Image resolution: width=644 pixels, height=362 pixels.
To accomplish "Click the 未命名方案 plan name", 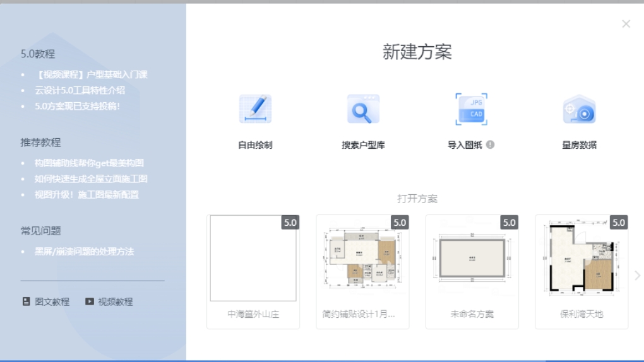I will (472, 314).
